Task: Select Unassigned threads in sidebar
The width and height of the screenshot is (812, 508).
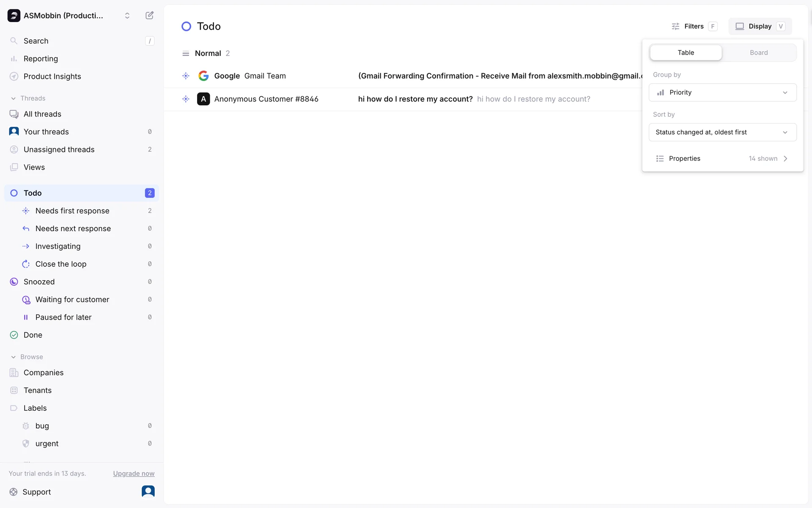Action: [59, 149]
